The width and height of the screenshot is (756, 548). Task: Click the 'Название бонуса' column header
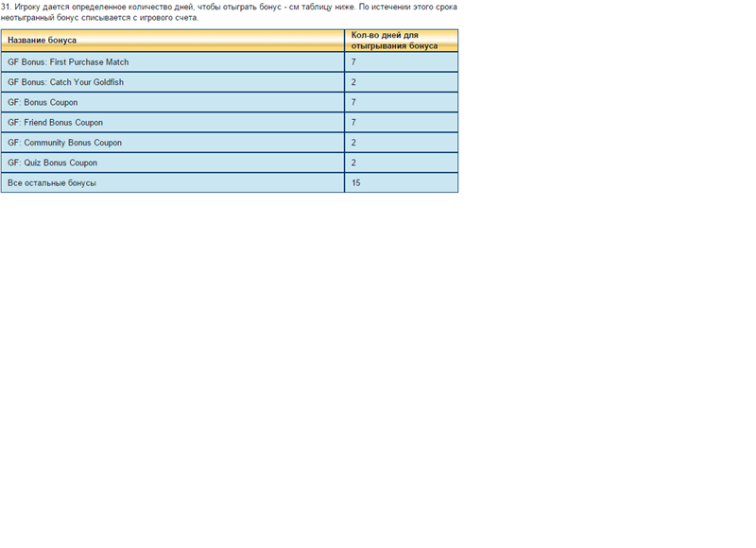(x=43, y=41)
